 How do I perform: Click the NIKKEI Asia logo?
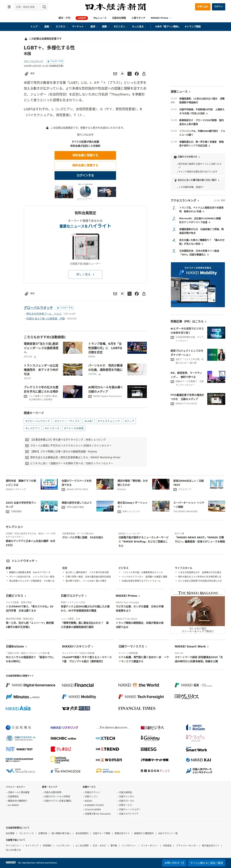click(x=18, y=708)
